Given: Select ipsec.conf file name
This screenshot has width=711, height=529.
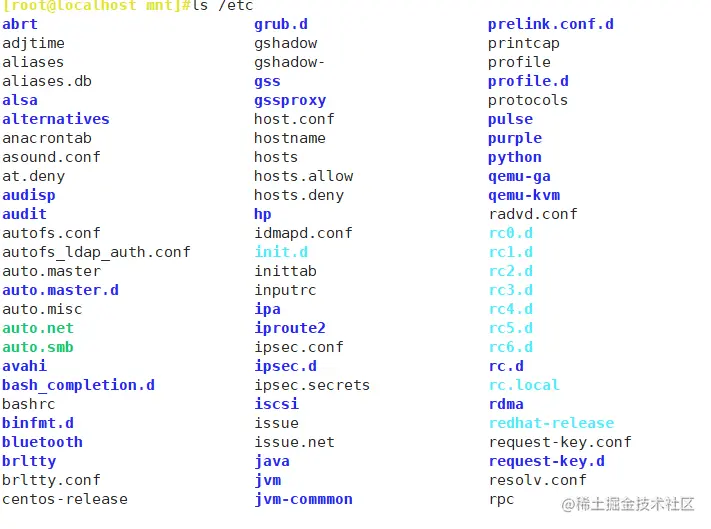Looking at the screenshot, I should coord(299,348).
